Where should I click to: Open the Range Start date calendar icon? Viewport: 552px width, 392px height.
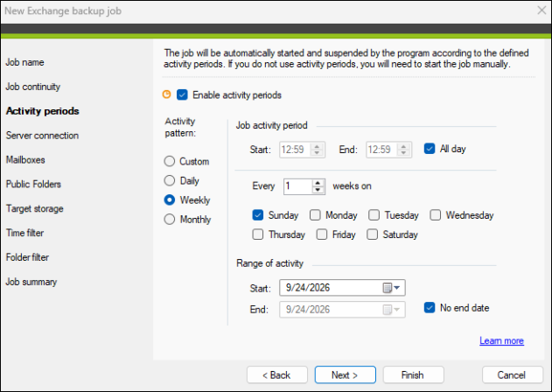(387, 288)
